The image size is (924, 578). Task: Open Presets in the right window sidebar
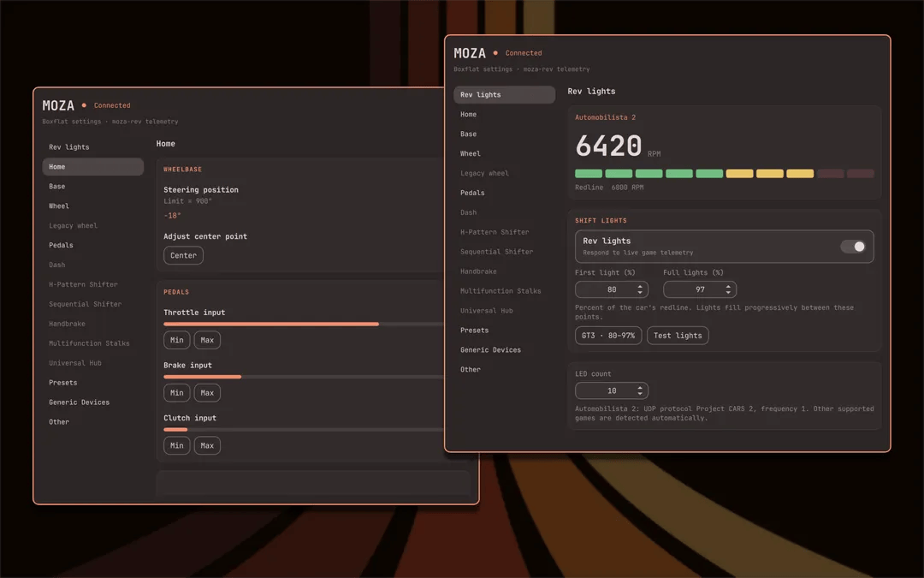coord(505,331)
